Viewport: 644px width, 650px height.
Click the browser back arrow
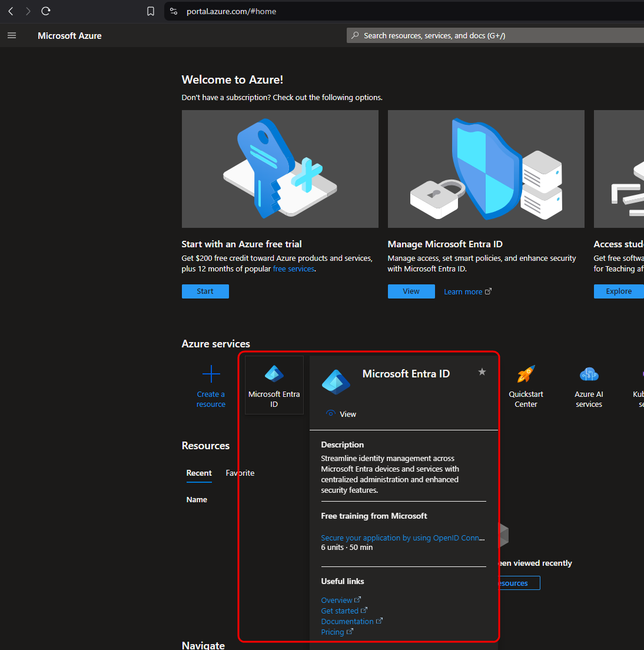pyautogui.click(x=11, y=11)
